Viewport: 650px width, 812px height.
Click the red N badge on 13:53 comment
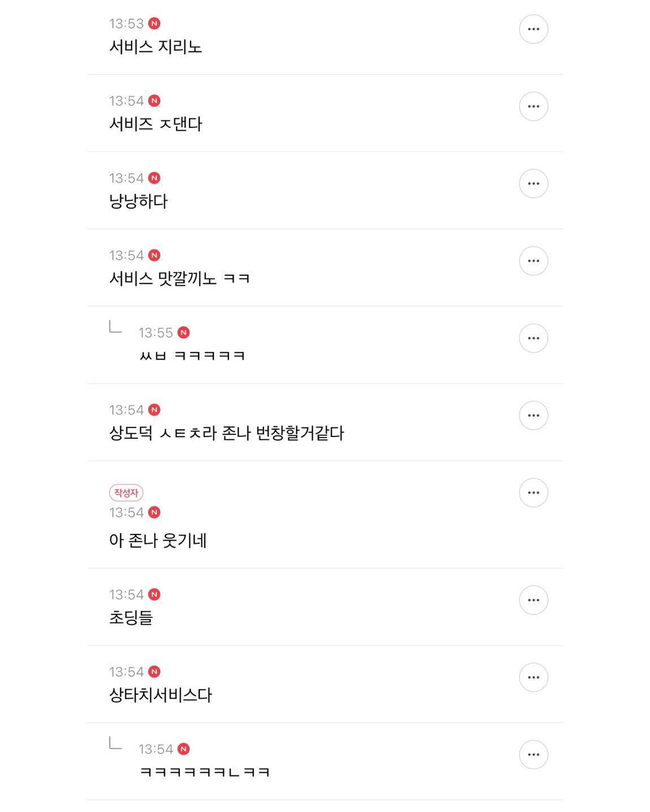tap(154, 24)
